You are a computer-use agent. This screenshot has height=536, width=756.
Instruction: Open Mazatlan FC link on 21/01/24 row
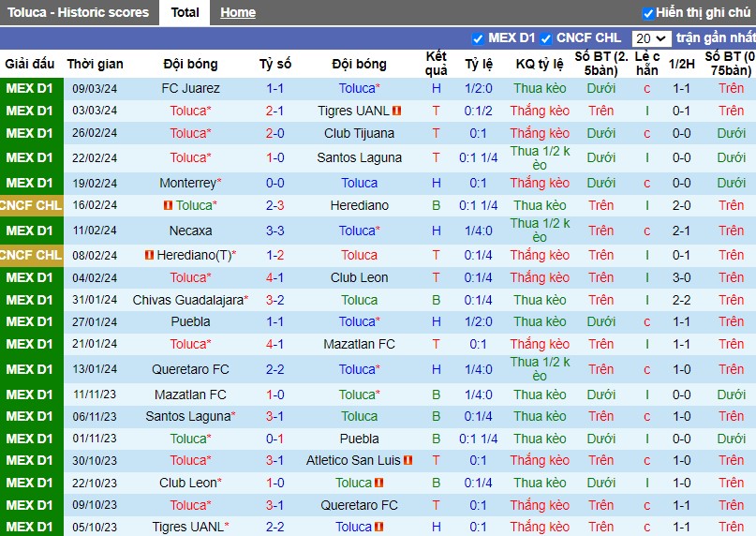pos(359,344)
